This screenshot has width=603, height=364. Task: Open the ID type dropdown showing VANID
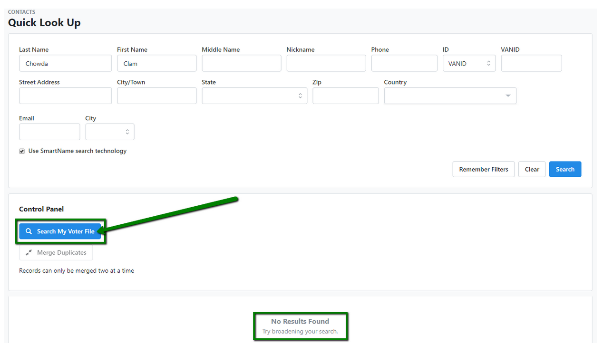469,63
